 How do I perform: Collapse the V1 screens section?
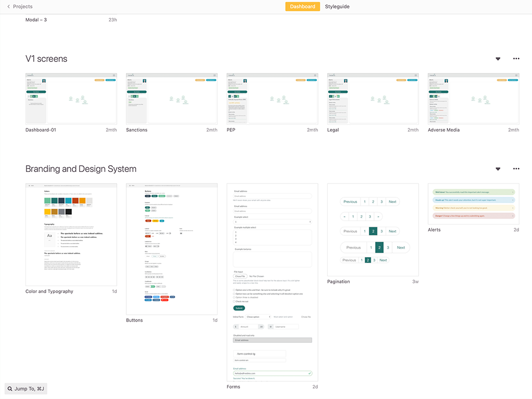[x=498, y=59]
